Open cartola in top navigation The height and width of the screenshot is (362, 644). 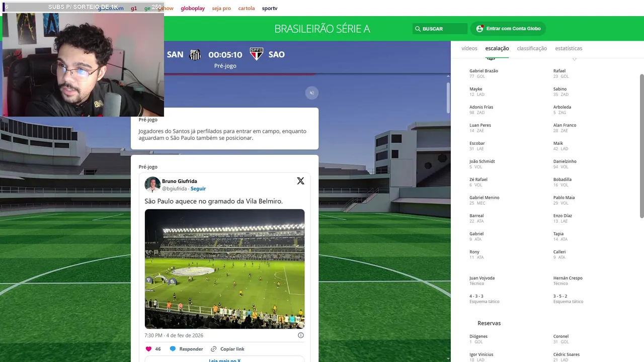pos(247,9)
